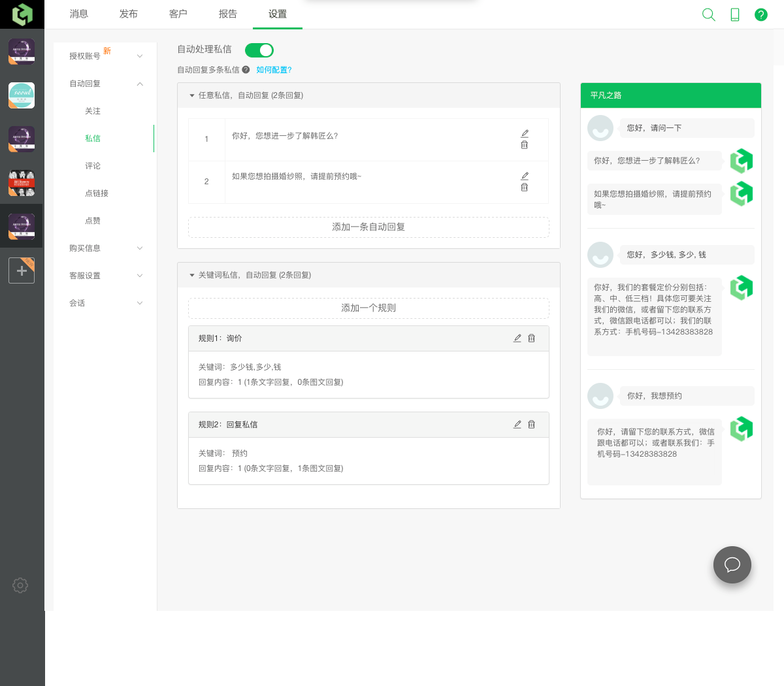Click the mobile phone icon in header
This screenshot has height=686, width=784.
(x=735, y=14)
